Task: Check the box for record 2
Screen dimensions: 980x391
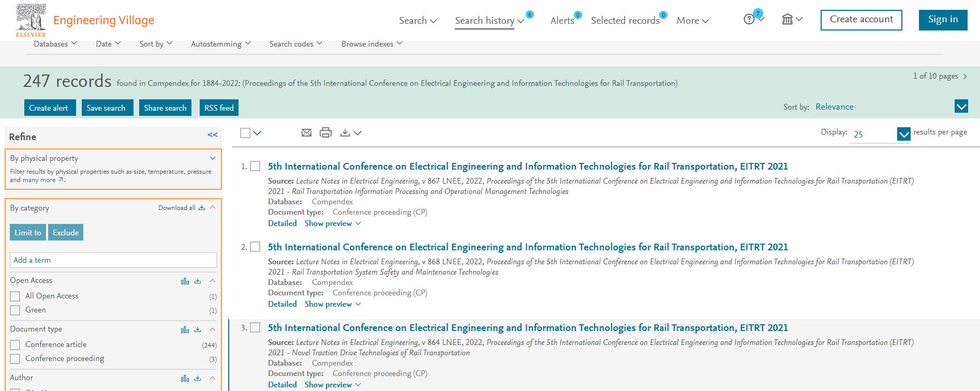Action: [255, 247]
